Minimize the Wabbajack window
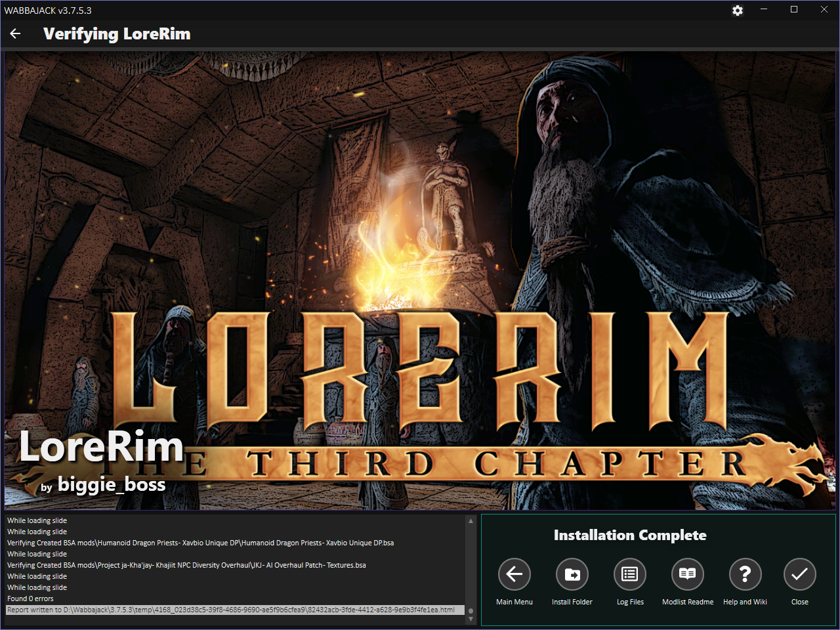 [x=764, y=10]
